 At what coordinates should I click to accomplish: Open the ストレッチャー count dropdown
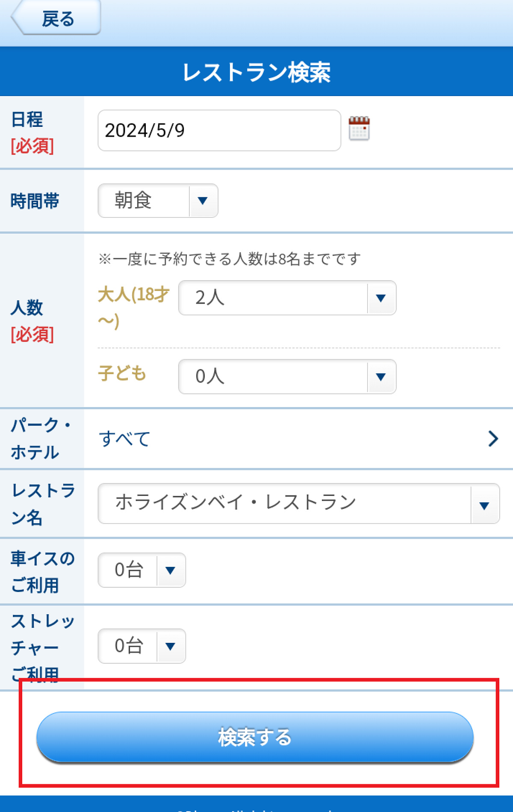[x=141, y=646]
